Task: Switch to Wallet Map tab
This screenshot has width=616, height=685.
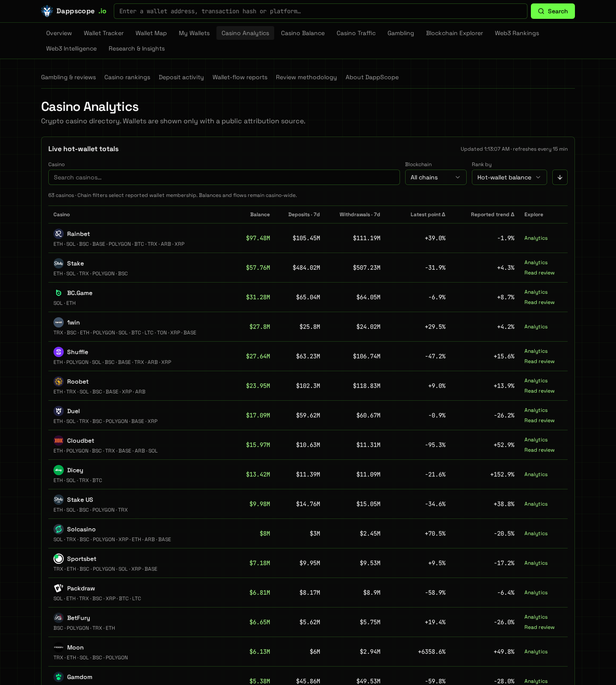Action: 151,33
